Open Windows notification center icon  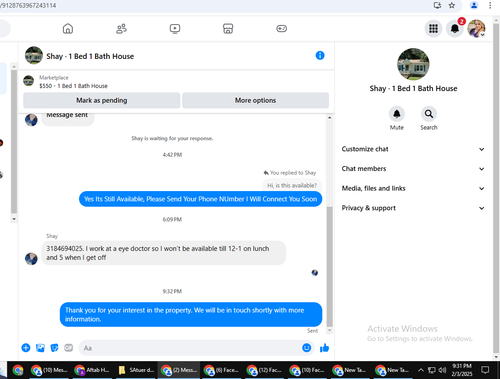485,370
